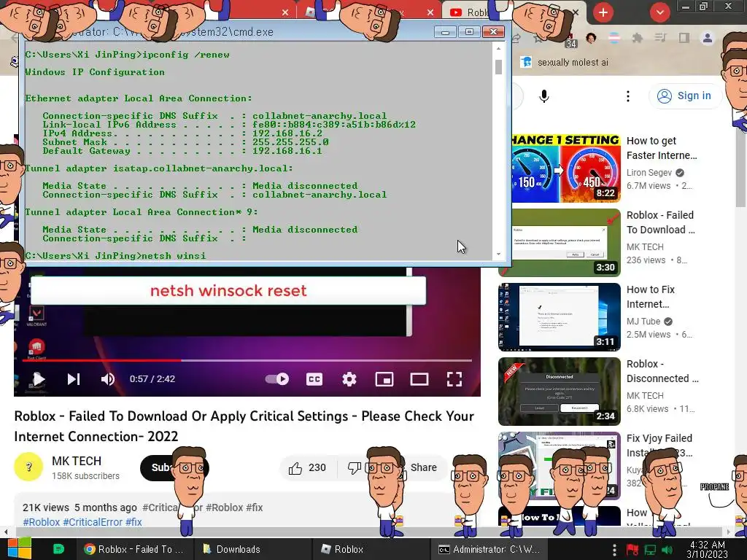Toggle autoplay switch in player
This screenshot has width=747, height=560.
pos(276,379)
